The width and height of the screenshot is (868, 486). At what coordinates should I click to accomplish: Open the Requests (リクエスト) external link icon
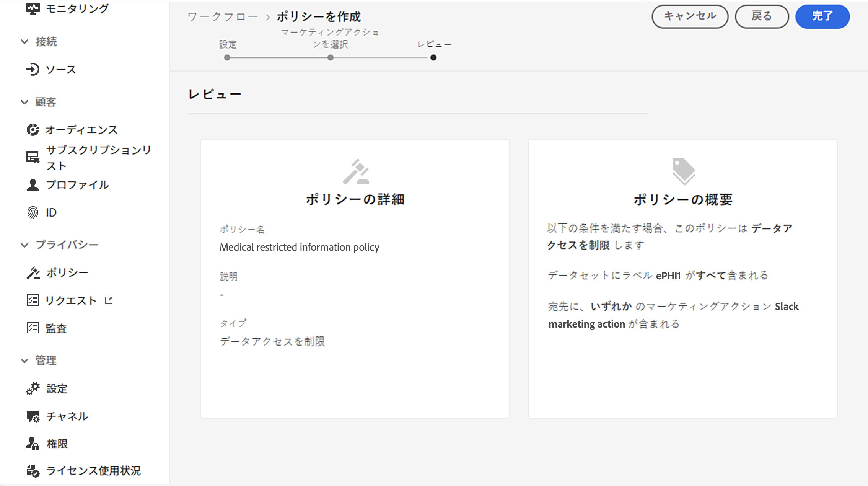tap(109, 300)
